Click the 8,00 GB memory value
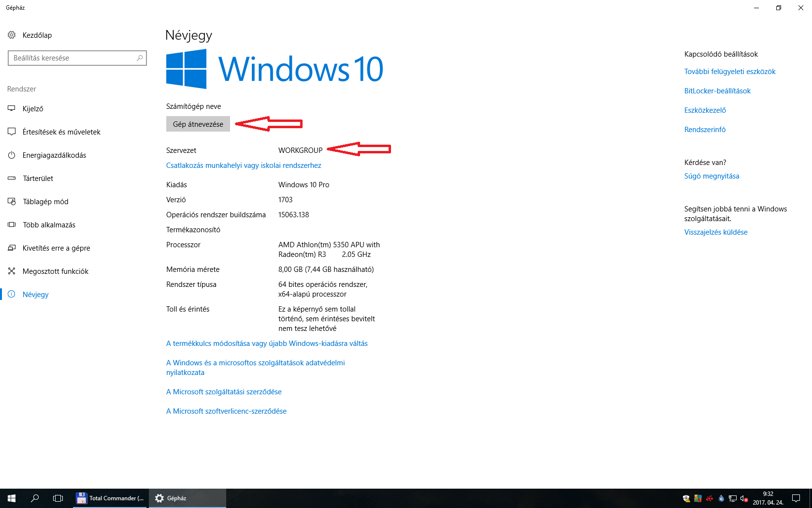The image size is (812, 508). (326, 269)
